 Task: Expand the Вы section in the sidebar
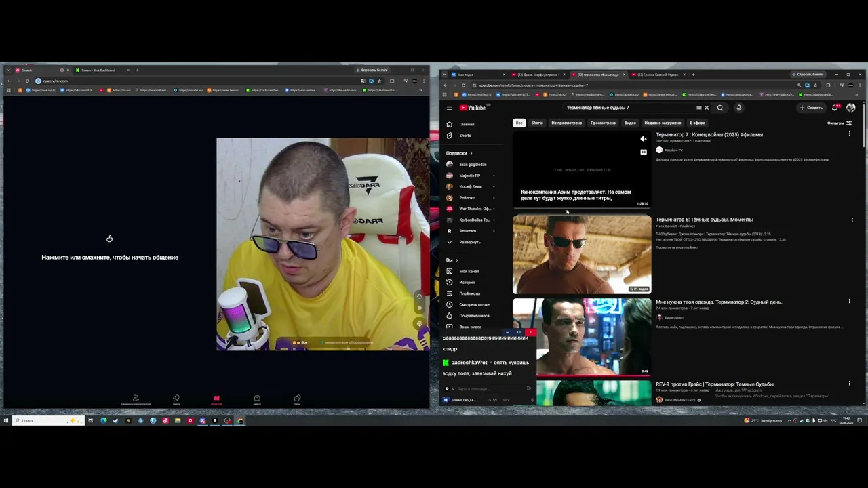(x=452, y=260)
